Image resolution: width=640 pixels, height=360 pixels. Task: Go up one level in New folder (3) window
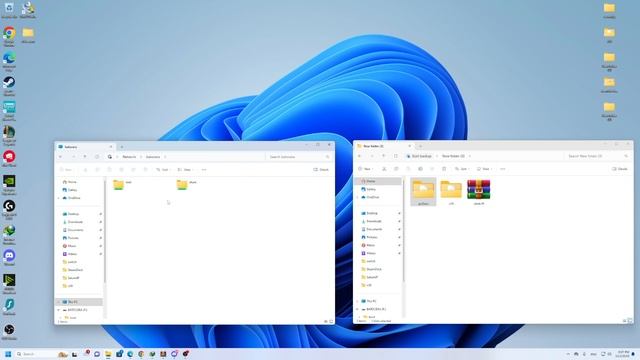coord(384,156)
